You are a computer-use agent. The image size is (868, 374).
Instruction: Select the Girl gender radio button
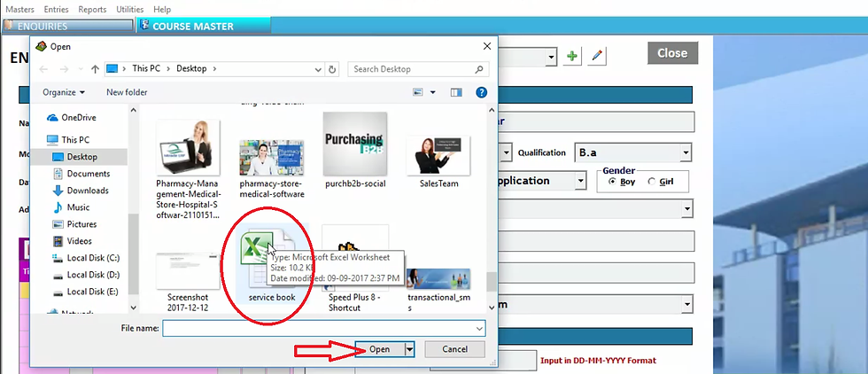pos(652,182)
